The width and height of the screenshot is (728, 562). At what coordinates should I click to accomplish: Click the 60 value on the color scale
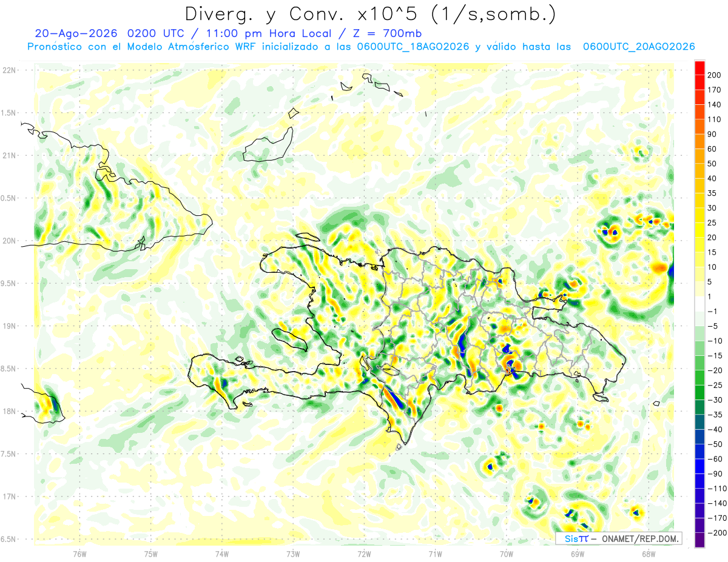click(x=712, y=149)
